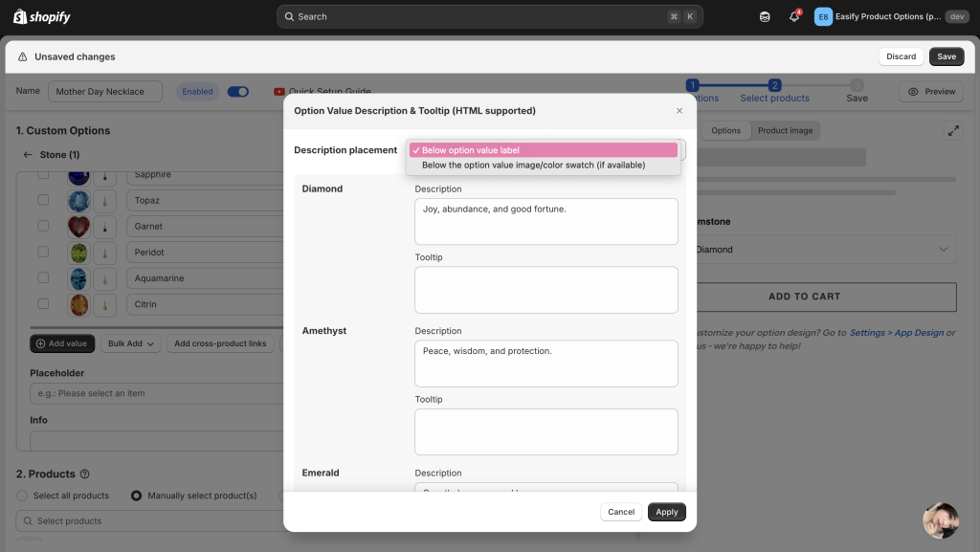Select the 'Manually select product(s)' radio button

click(x=136, y=496)
